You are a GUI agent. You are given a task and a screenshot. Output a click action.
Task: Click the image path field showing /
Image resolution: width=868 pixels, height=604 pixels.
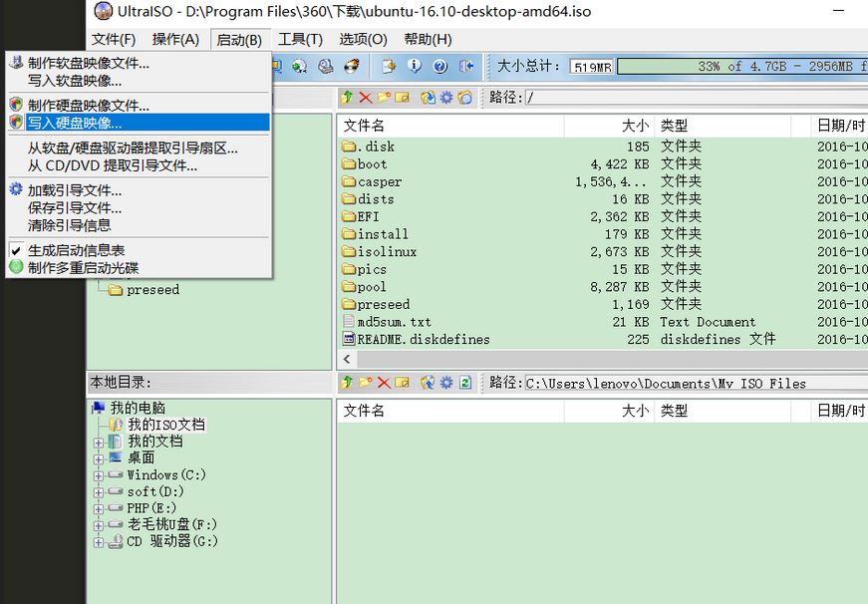(x=697, y=98)
